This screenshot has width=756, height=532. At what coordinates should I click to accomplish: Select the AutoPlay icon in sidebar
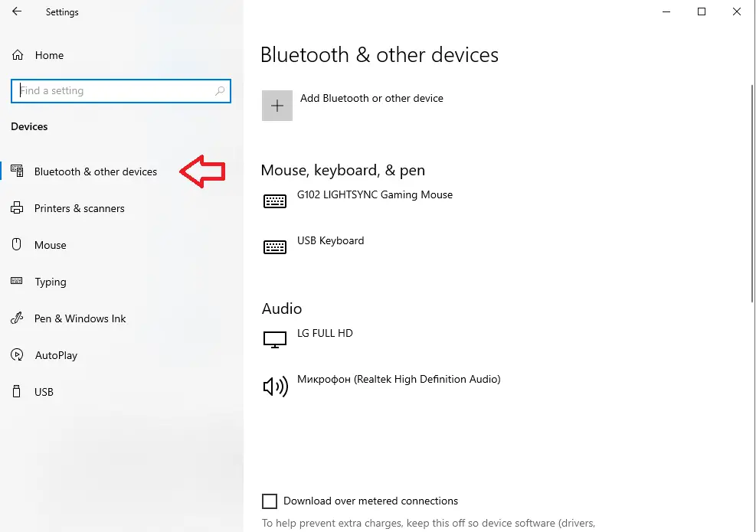pyautogui.click(x=17, y=354)
